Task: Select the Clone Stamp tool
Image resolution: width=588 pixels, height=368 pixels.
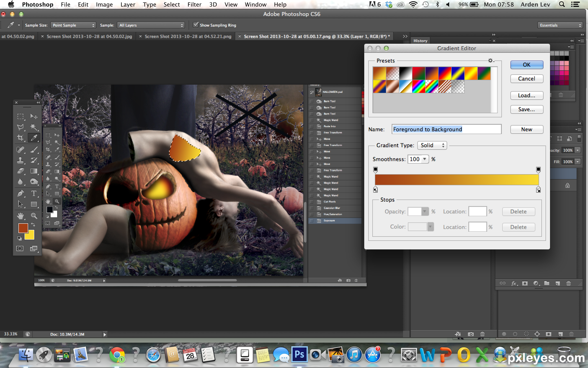Action: pos(20,160)
